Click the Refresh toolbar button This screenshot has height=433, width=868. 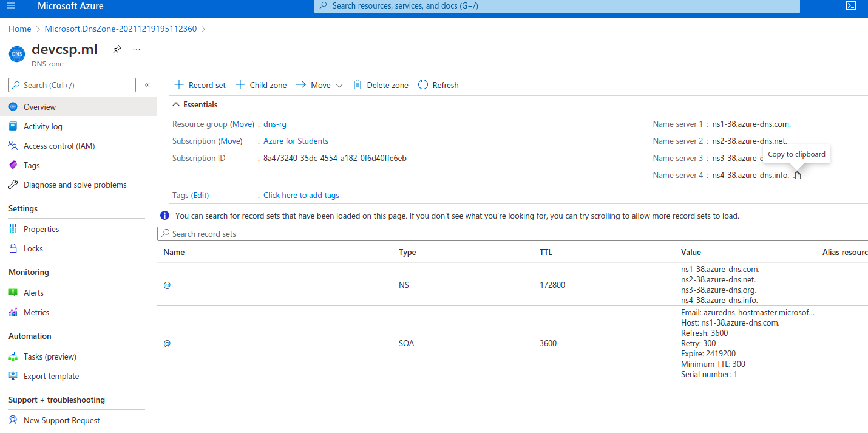[438, 85]
